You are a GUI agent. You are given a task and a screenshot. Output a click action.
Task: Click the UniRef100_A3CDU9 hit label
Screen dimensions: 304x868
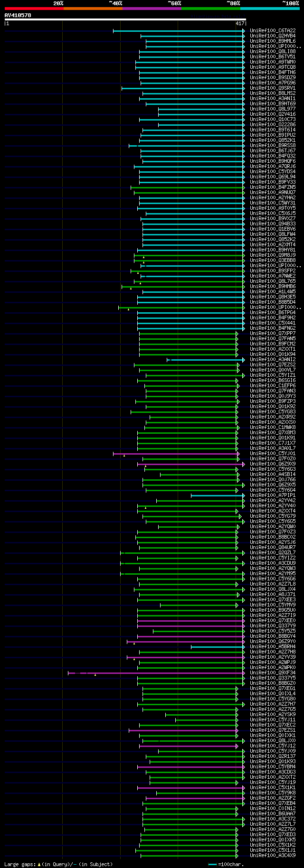pos(273,563)
